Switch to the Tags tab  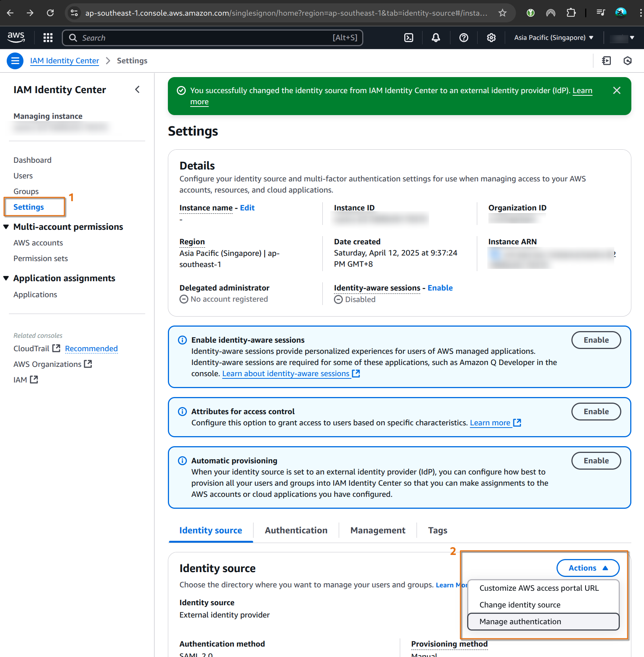[x=438, y=530]
